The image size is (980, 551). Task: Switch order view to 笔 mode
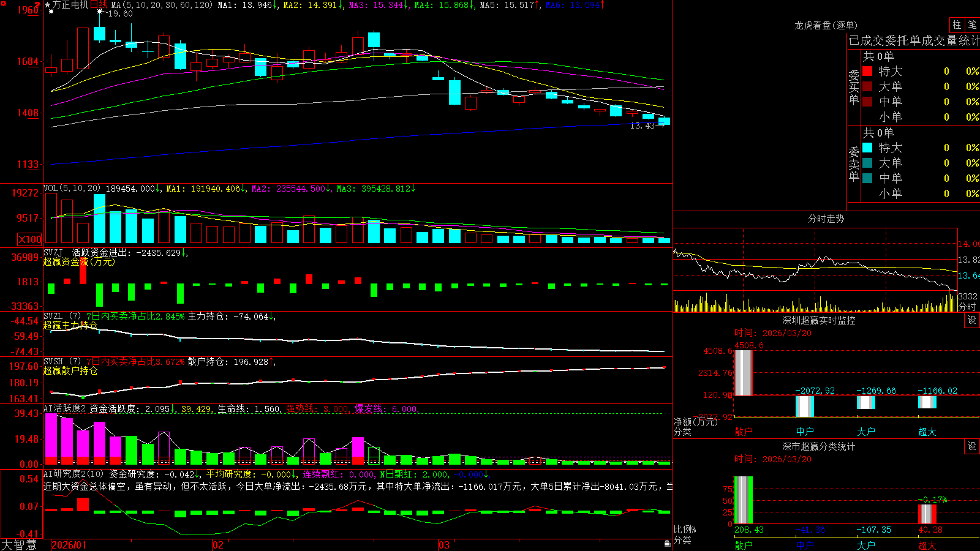(x=973, y=24)
